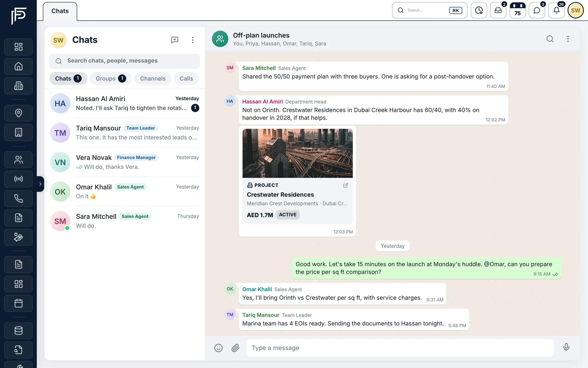Viewport: 588px width, 368px height.
Task: Open the database icon in sidebar
Action: click(x=18, y=330)
